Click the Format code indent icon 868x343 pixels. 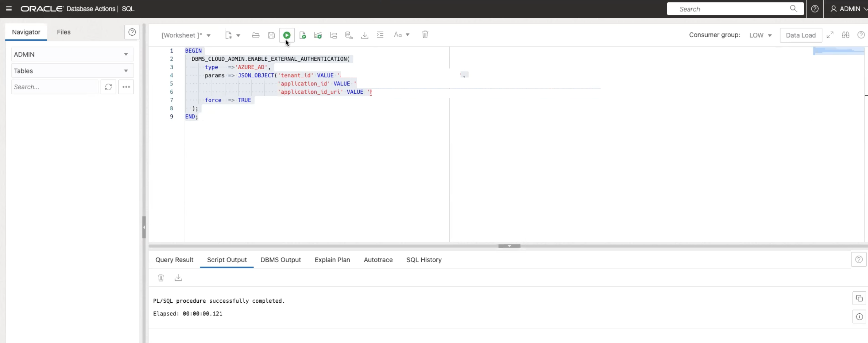(380, 35)
